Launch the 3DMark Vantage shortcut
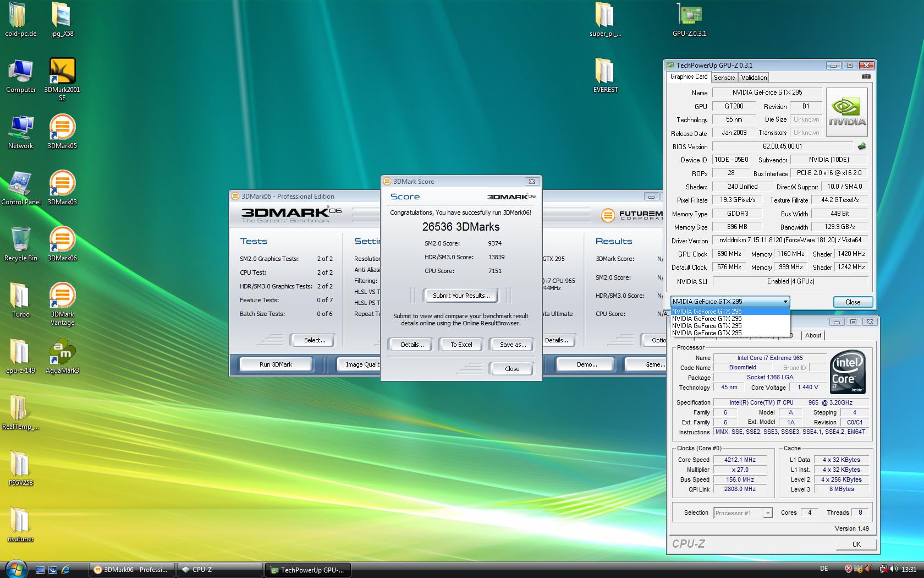This screenshot has height=578, width=924. (x=62, y=304)
